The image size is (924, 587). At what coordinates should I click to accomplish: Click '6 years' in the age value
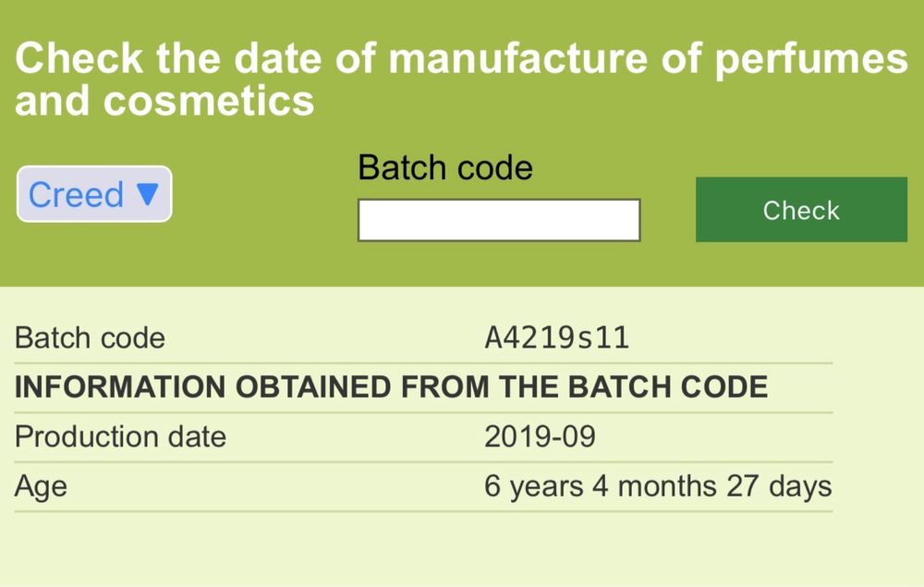pos(533,487)
